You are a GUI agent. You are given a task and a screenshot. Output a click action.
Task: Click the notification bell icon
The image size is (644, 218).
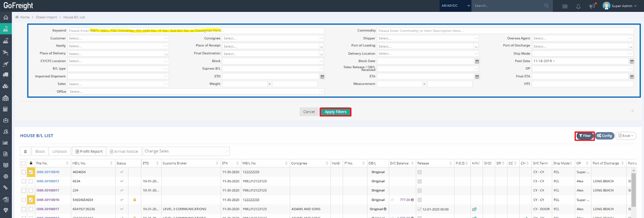(x=578, y=6)
